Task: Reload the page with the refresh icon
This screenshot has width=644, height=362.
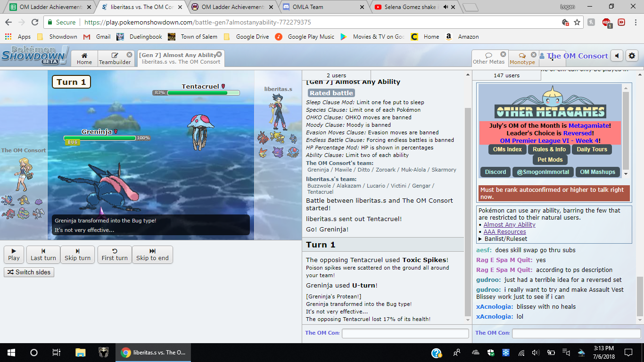Action: 35,22
